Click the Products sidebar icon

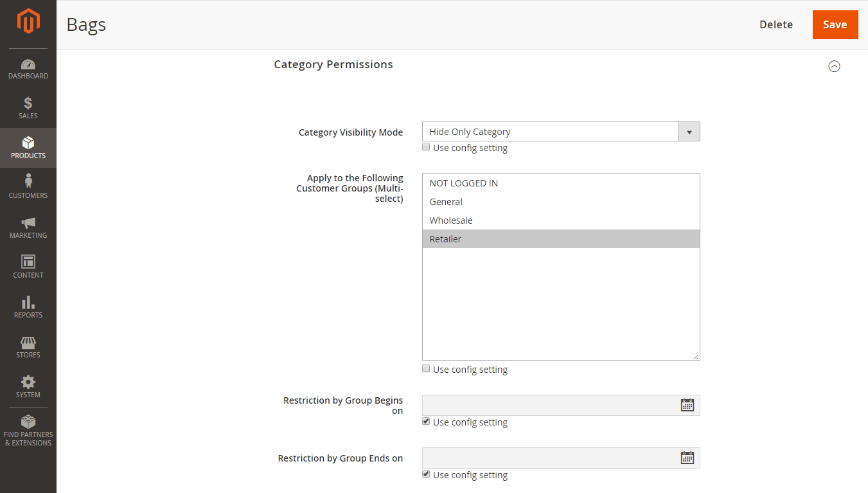point(28,147)
